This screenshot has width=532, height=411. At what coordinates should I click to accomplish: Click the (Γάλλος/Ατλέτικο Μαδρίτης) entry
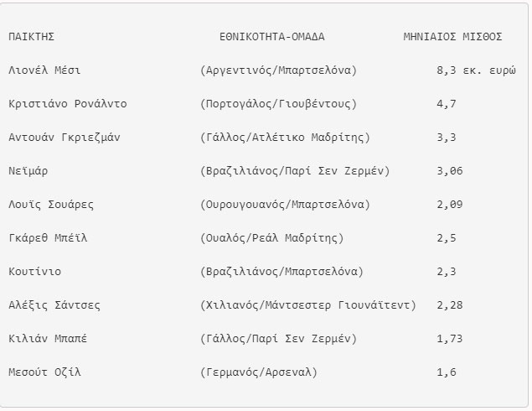286,138
